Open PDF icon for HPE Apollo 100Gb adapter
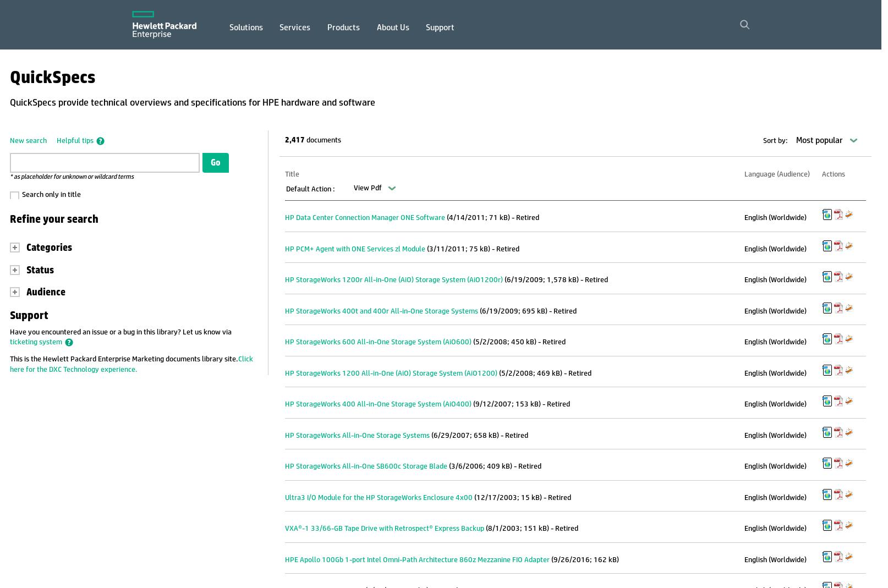This screenshot has height=588, width=888. click(x=838, y=557)
